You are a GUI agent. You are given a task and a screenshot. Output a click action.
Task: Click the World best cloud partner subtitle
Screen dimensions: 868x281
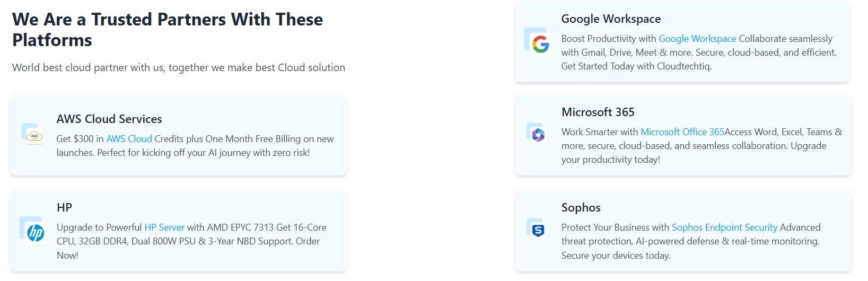(178, 68)
